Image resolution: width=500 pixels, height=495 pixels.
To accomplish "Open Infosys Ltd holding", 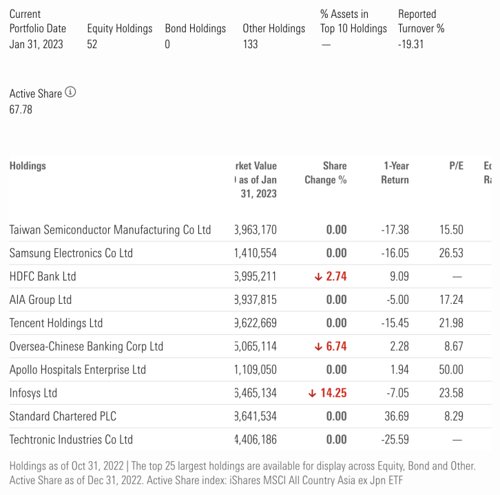I will click(x=33, y=393).
